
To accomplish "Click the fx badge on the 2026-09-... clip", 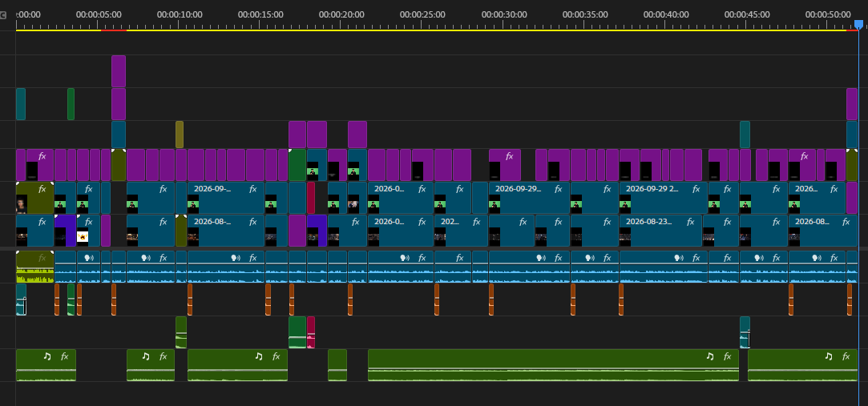I will tap(253, 189).
